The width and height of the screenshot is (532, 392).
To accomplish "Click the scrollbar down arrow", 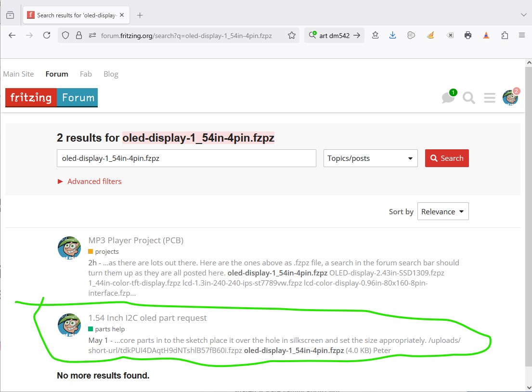I will point(529,387).
